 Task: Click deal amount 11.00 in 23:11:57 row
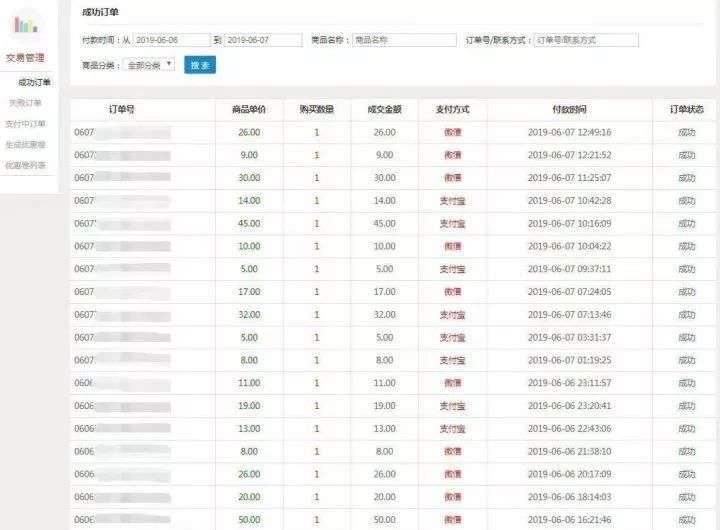384,383
